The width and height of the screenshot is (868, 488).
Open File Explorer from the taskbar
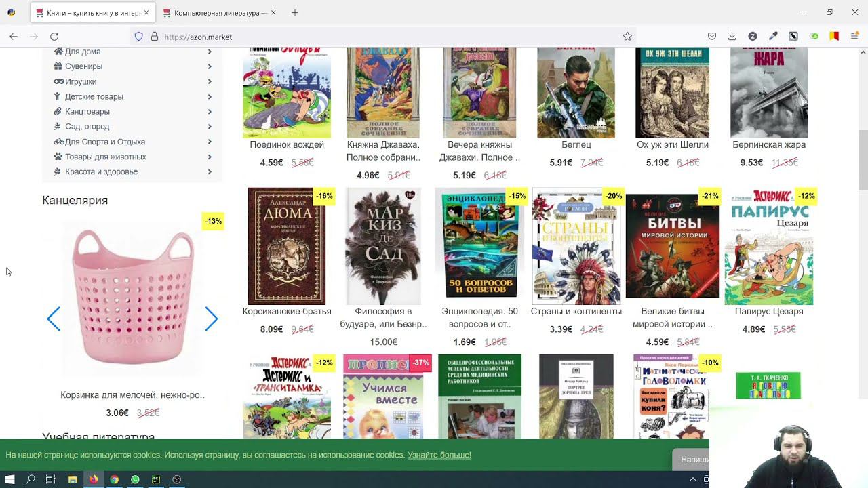(73, 479)
